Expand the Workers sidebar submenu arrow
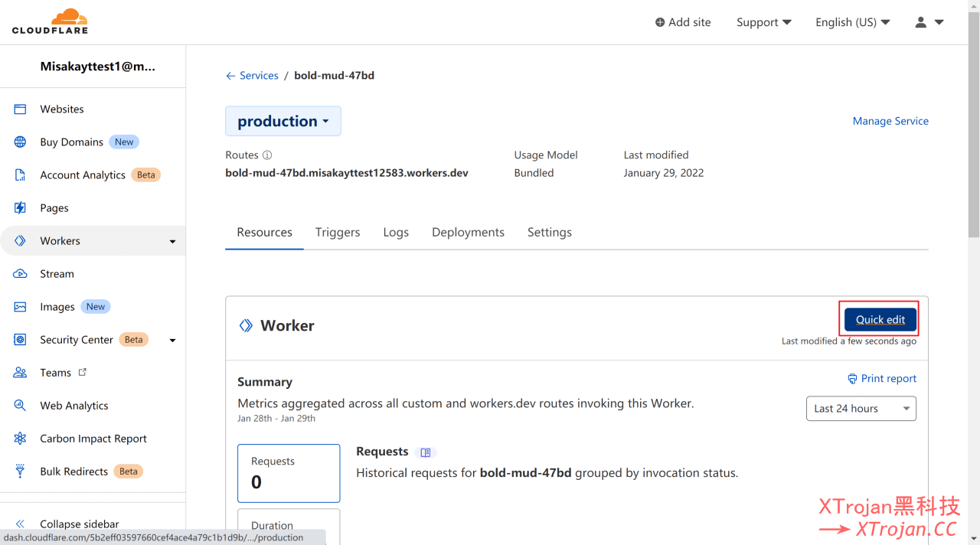The image size is (980, 545). pos(172,242)
